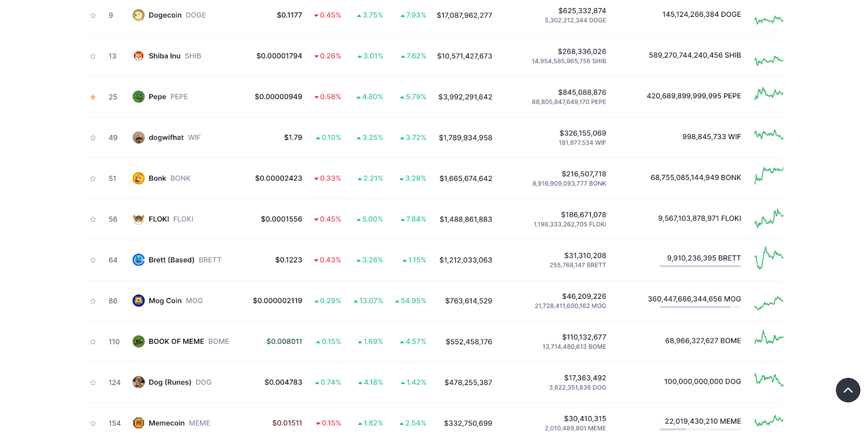
Task: Click the FLOKI coin logo
Action: coord(138,219)
